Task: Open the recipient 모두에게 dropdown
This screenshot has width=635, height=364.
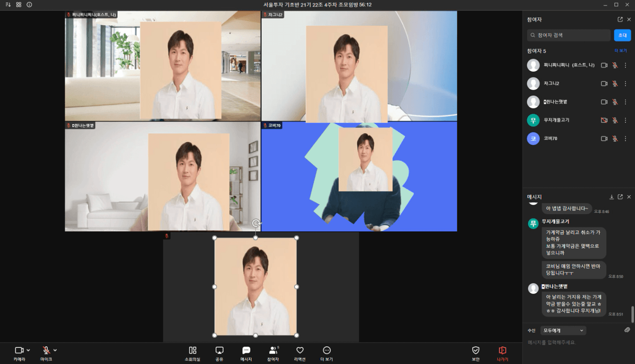Action: click(x=563, y=331)
